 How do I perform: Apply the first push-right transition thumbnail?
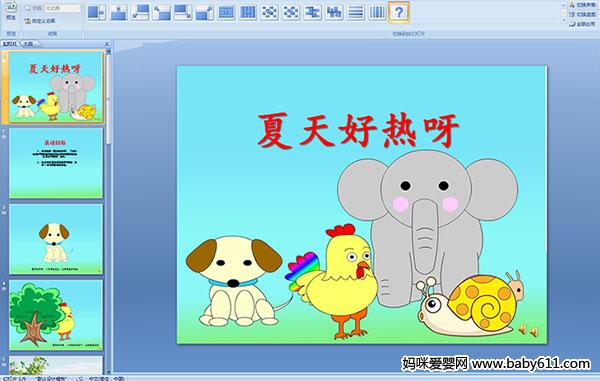click(96, 12)
